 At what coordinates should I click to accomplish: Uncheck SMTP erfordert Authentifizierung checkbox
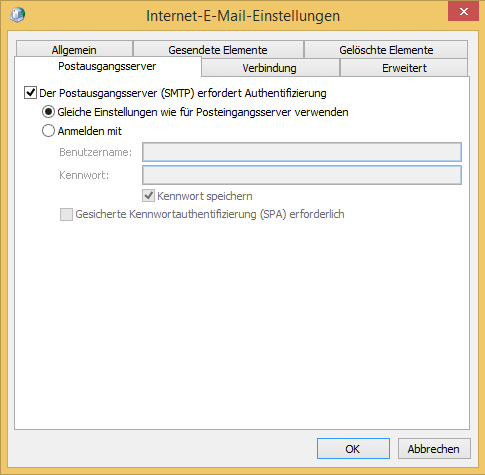[x=30, y=93]
